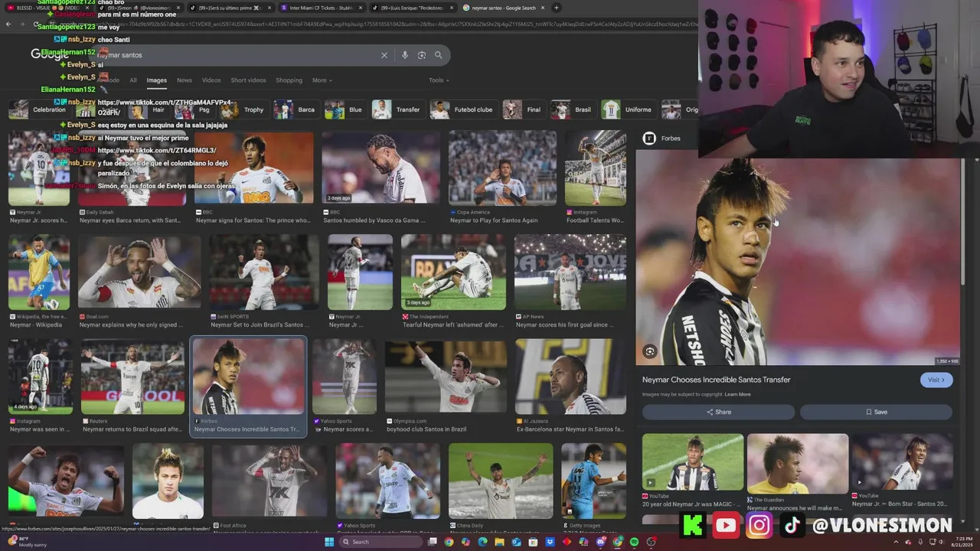Open Task View from the taskbar
Screen dimensions: 980x551
click(x=433, y=542)
